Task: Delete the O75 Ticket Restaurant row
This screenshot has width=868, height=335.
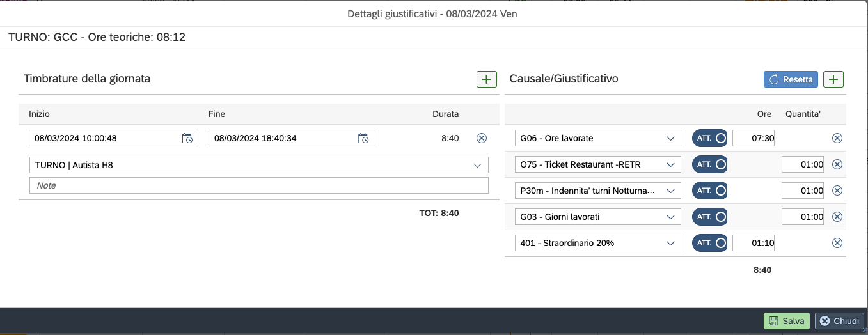Action: pos(837,164)
